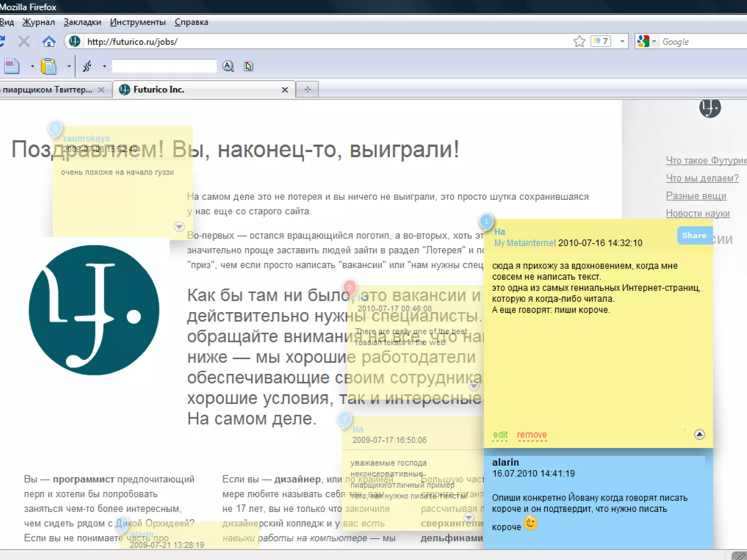This screenshot has width=747, height=560.
Task: Open new tab with plus button
Action: pos(307,90)
